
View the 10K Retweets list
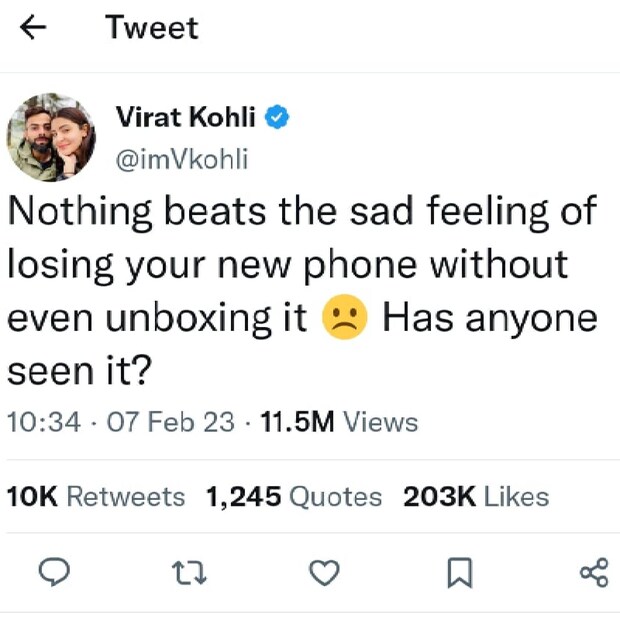click(96, 497)
